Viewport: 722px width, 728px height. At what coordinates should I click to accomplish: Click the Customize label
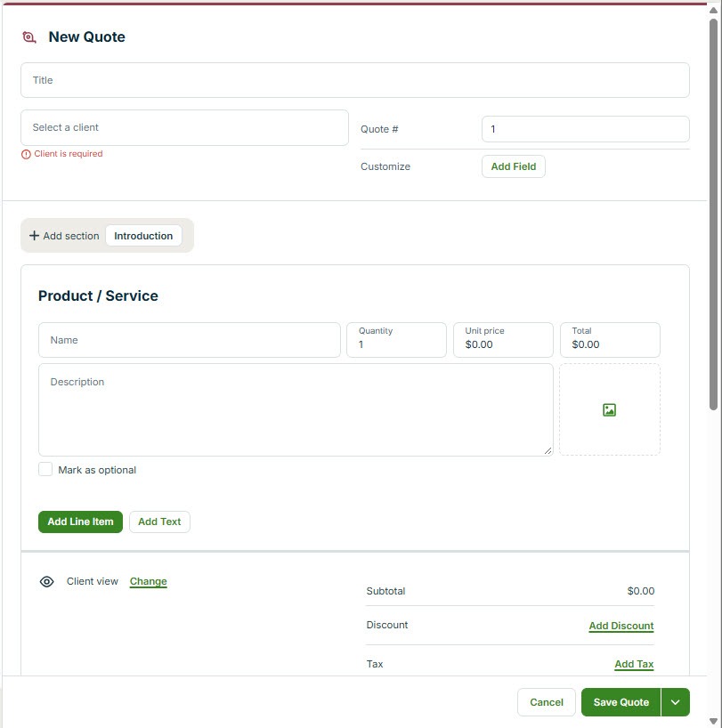coord(385,166)
